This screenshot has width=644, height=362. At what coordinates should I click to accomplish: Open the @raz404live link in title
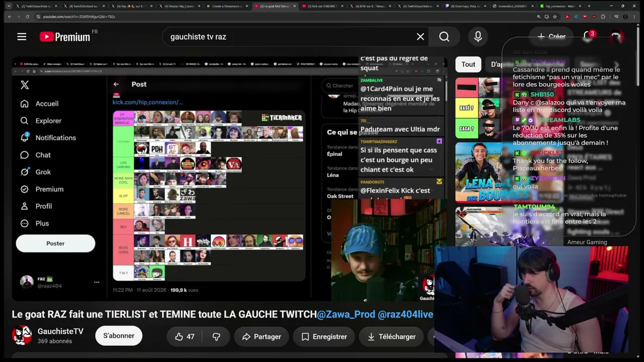tap(406, 314)
